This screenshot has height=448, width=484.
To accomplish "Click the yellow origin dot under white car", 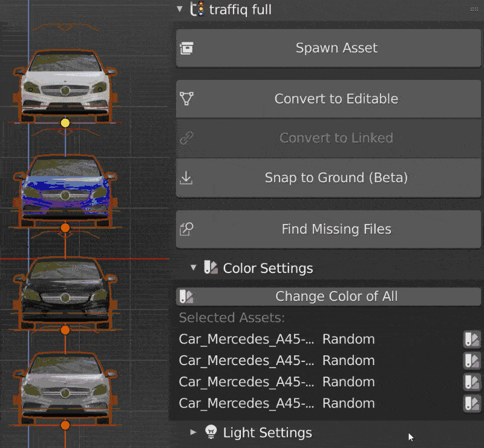I will pos(65,123).
